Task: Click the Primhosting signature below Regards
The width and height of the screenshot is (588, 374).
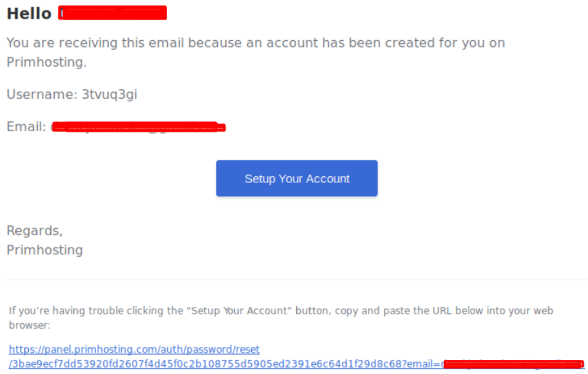Action: (45, 250)
